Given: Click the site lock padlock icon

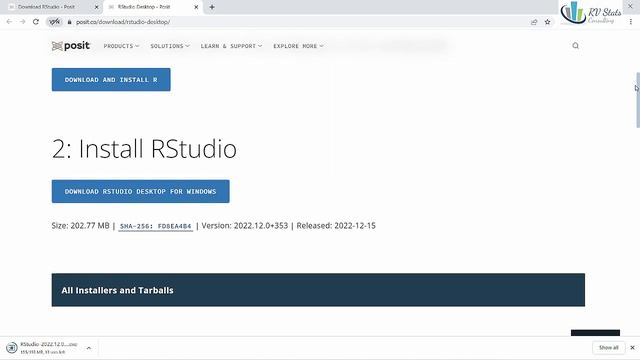Looking at the screenshot, I should [x=69, y=22].
